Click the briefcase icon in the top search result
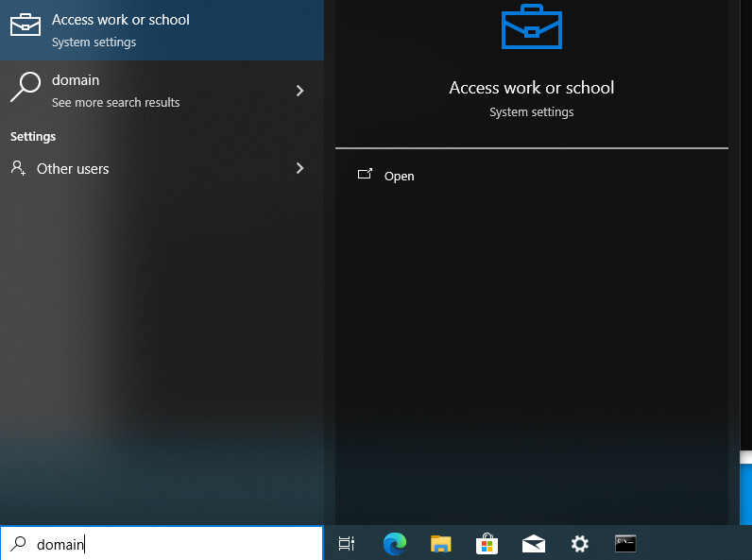 click(x=26, y=25)
